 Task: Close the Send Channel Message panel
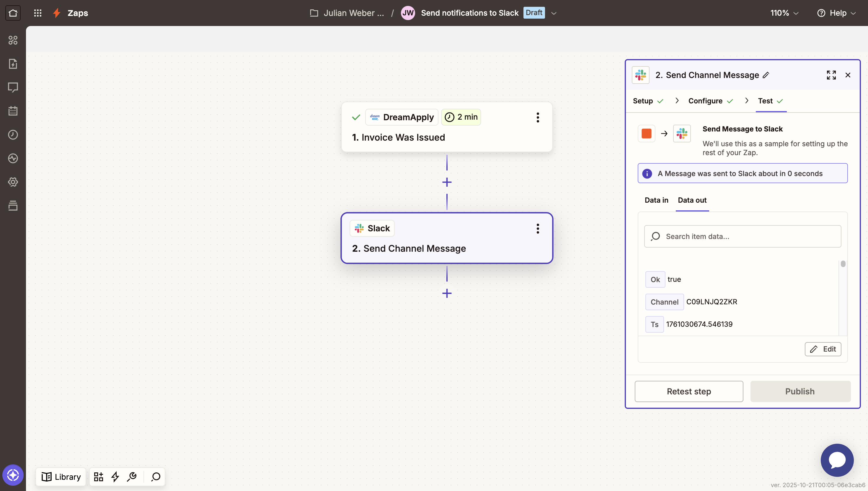click(x=848, y=75)
